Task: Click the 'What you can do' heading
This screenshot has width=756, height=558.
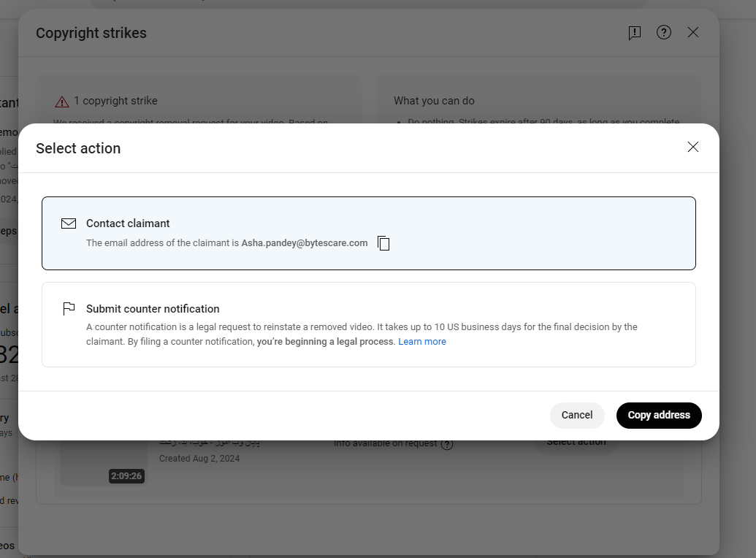Action: (434, 101)
